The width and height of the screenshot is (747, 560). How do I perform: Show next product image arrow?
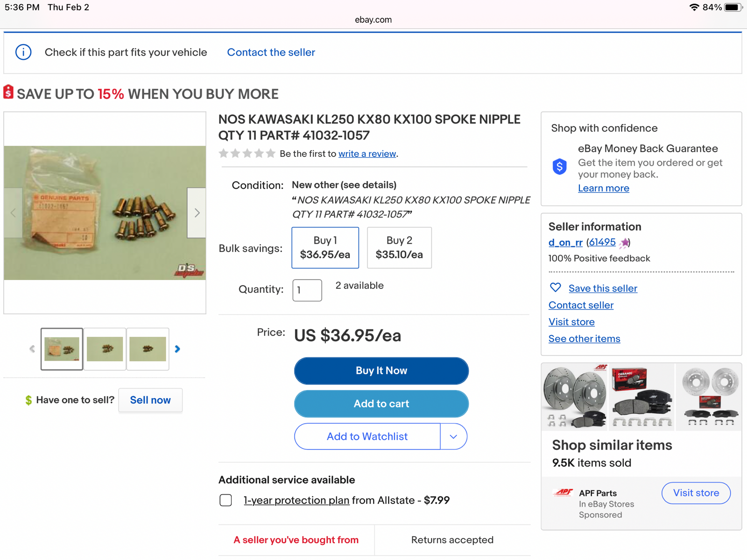[197, 213]
